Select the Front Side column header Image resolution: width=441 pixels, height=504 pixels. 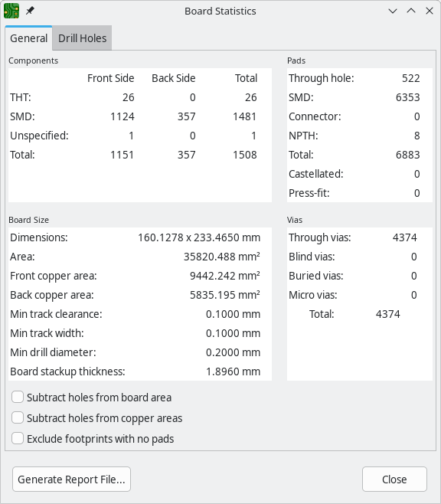111,78
